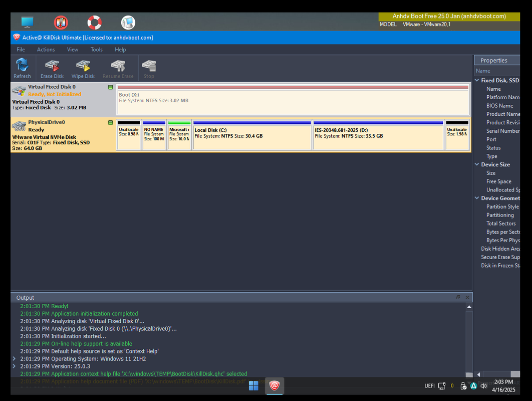Open the View menu

click(72, 49)
